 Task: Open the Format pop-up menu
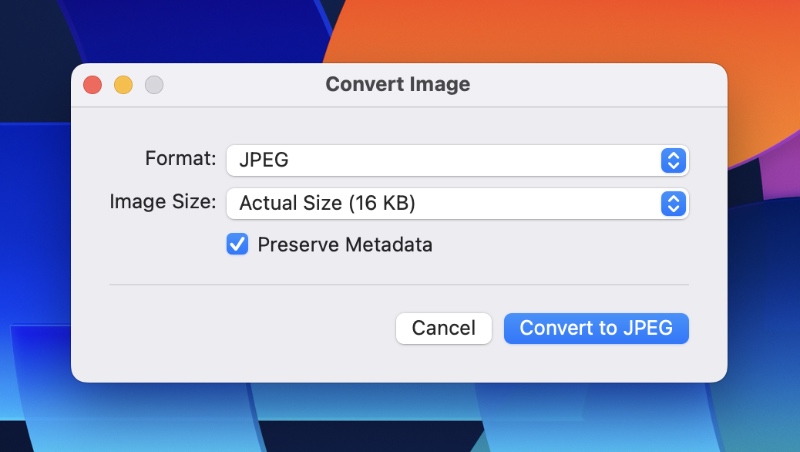[x=457, y=159]
